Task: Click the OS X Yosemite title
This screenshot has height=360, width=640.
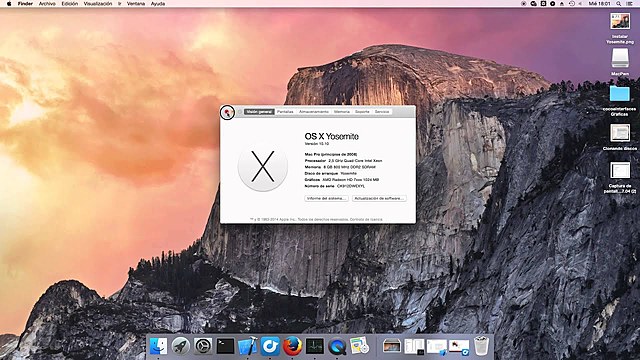Action: [x=331, y=137]
